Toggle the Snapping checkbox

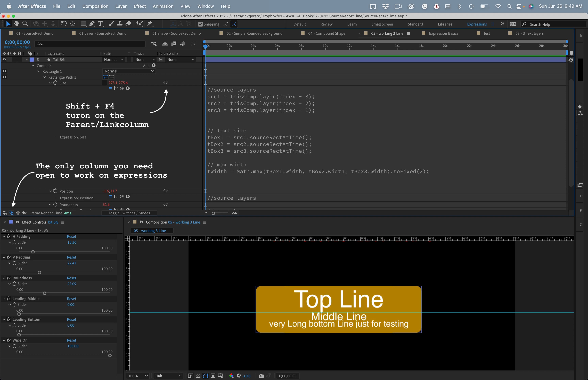tap(200, 24)
